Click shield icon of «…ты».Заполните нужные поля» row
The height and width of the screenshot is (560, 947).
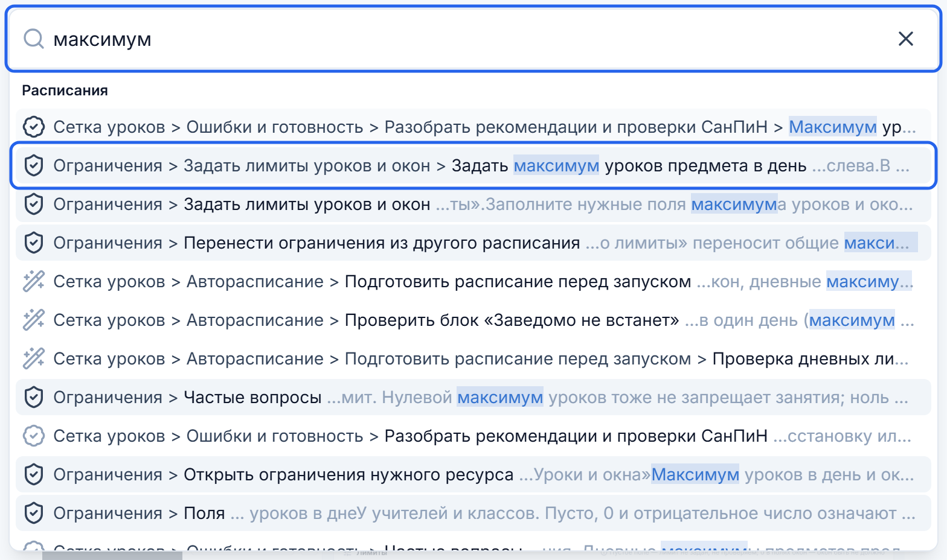coord(34,204)
